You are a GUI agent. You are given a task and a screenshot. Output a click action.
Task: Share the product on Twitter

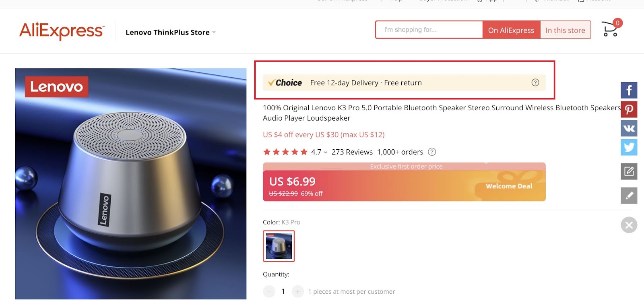629,147
